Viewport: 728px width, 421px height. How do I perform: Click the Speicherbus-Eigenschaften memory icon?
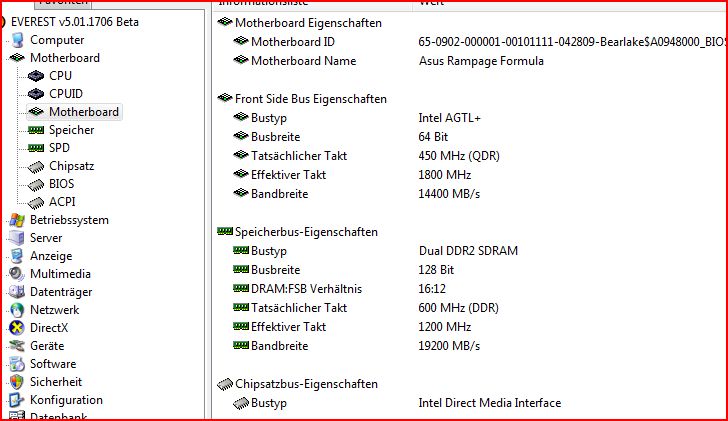click(225, 231)
